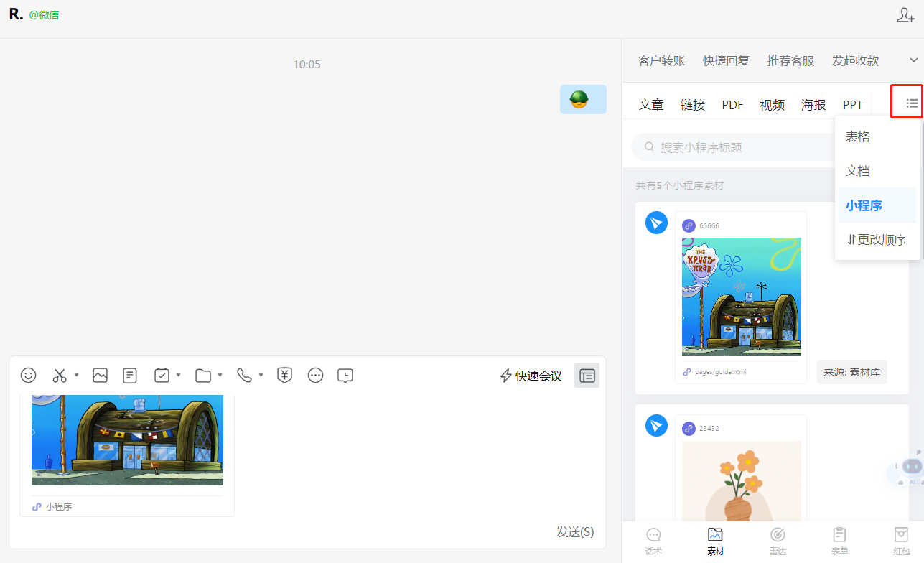Image resolution: width=924 pixels, height=563 pixels.
Task: Start 快速会议 quick meeting
Action: pos(531,376)
